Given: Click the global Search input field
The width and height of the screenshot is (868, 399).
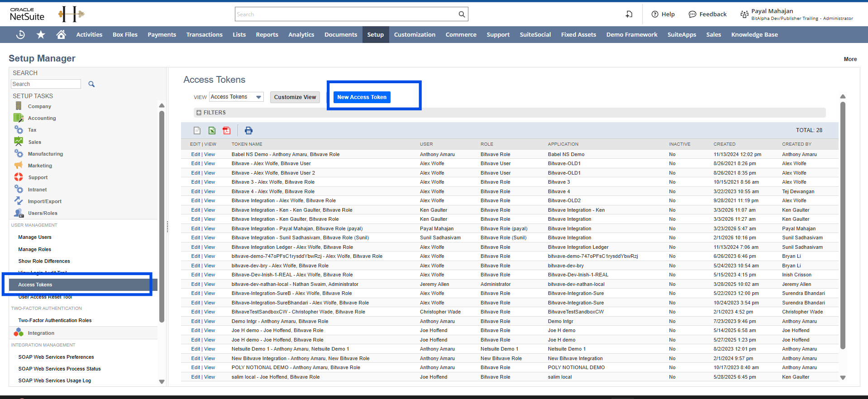Looking at the screenshot, I should click(346, 14).
